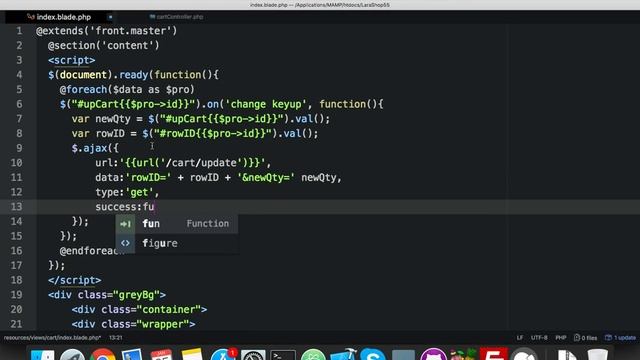
Task: Open Skype from the dock
Action: point(373,354)
